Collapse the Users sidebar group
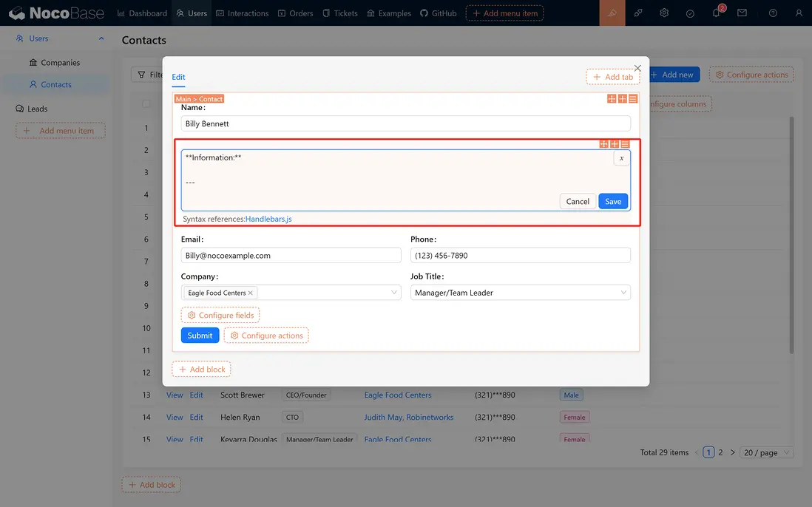The height and width of the screenshot is (507, 812). click(x=101, y=38)
